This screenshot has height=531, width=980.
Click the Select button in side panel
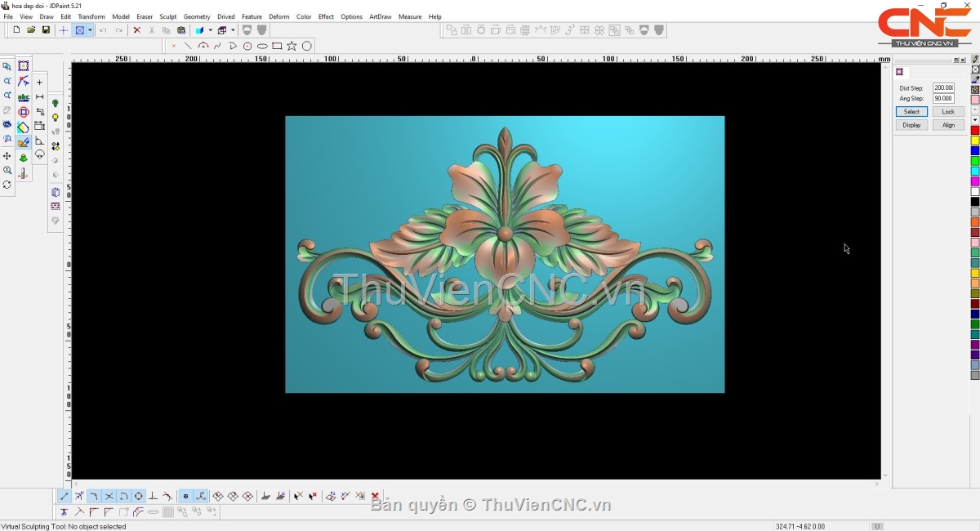click(911, 112)
